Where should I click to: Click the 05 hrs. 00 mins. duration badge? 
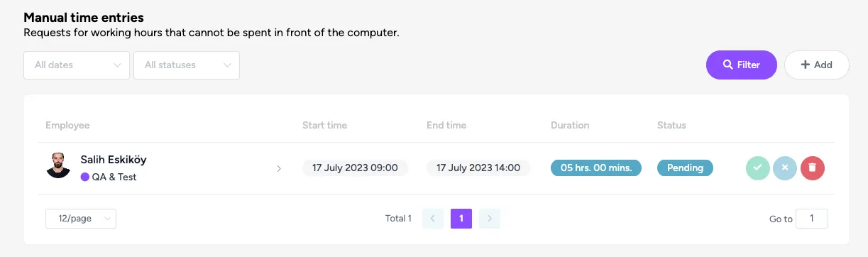pos(596,168)
